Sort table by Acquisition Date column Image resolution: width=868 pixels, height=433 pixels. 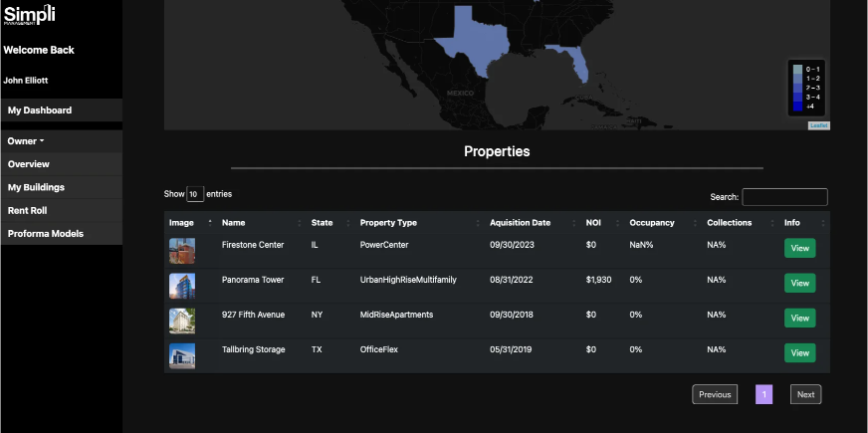(x=520, y=223)
